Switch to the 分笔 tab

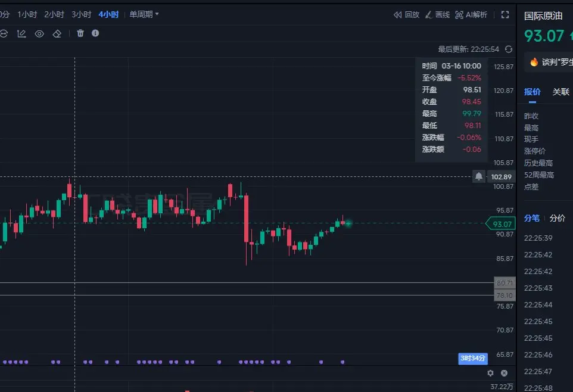click(532, 218)
